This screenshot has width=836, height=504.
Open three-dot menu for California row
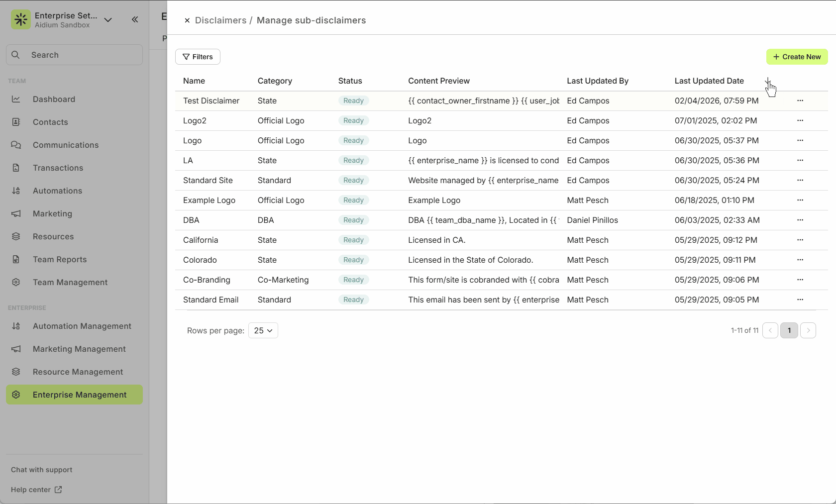[x=800, y=240]
